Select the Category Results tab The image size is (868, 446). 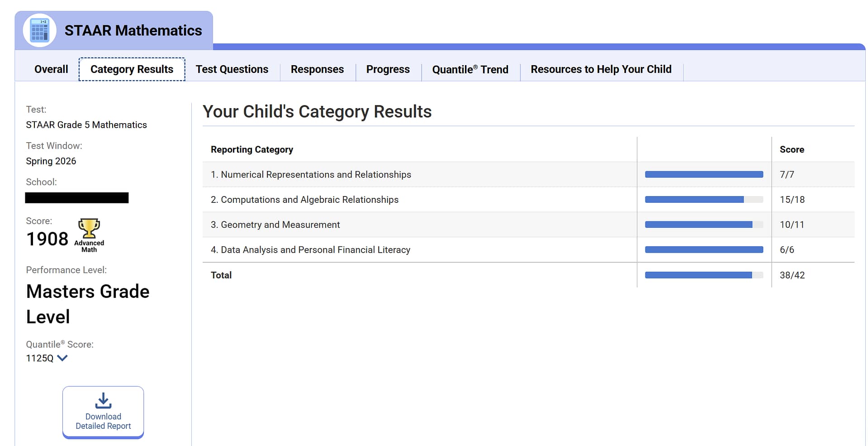pyautogui.click(x=132, y=69)
